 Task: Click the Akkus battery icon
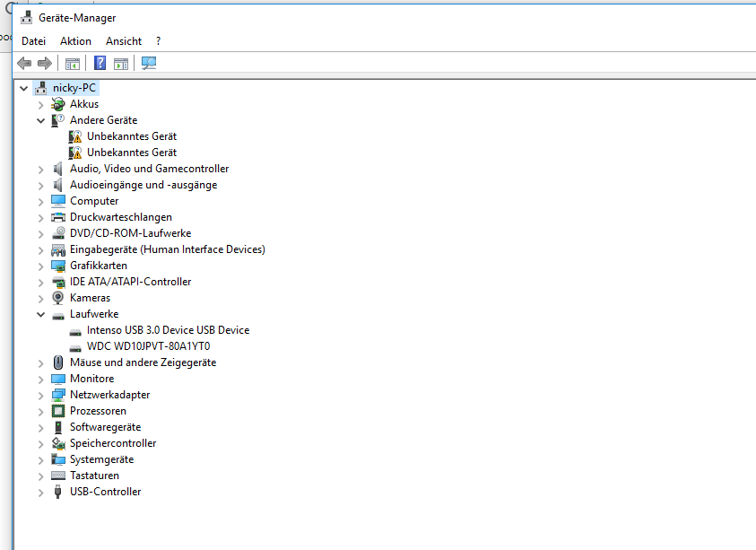[58, 104]
